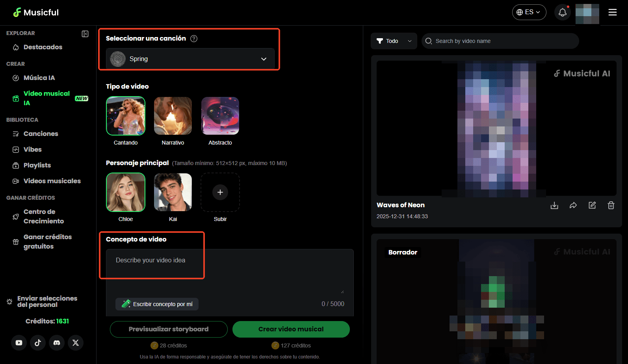Select the Cantando video type

[126, 116]
